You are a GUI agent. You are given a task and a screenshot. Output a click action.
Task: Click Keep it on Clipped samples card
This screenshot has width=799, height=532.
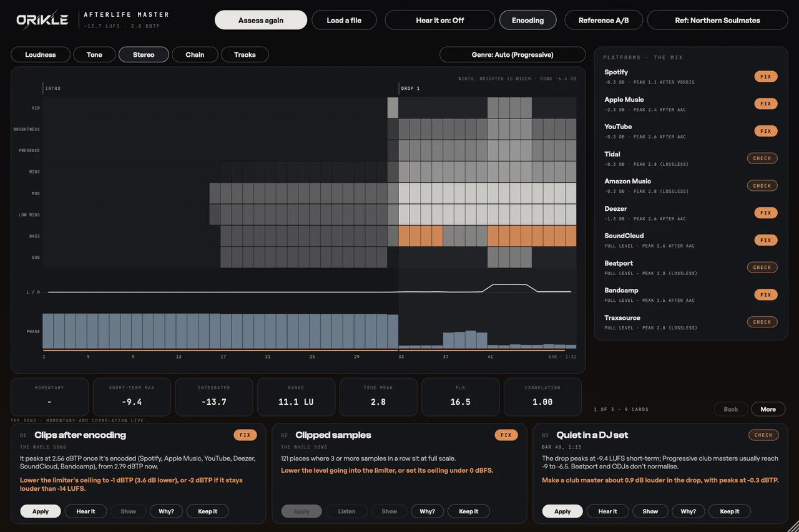468,511
